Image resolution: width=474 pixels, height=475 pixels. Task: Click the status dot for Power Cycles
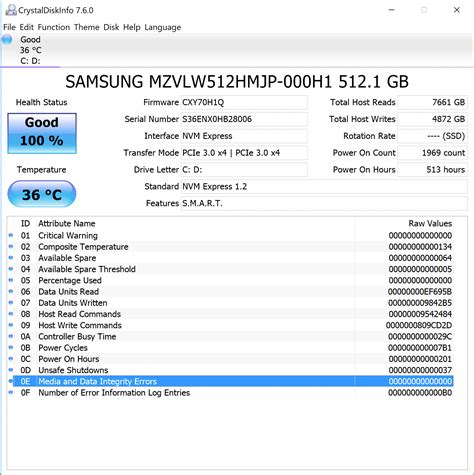(11, 348)
